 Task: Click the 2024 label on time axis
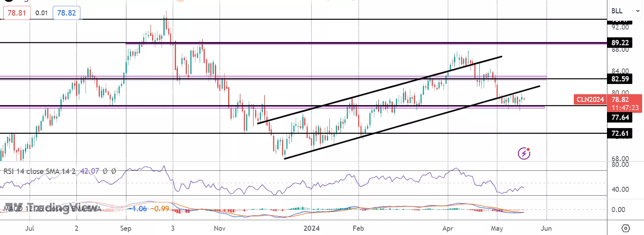pyautogui.click(x=311, y=228)
